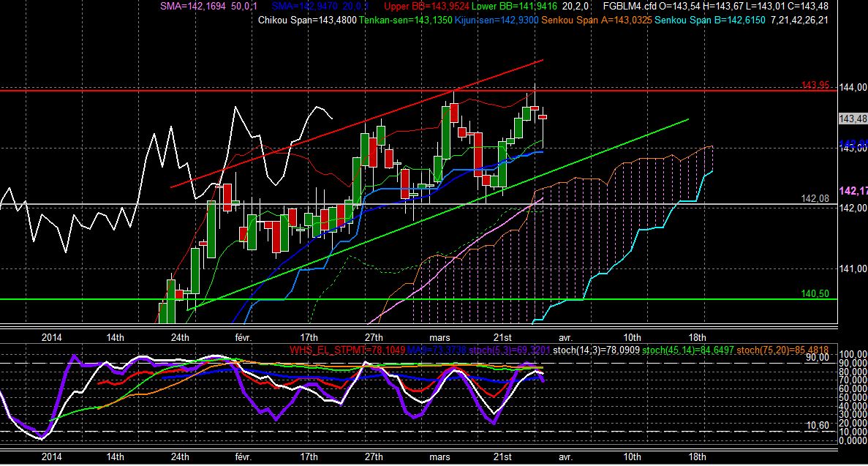The height and width of the screenshot is (466, 868).
Task: Click the Kijun-sen=142,9300 label
Action: point(497,20)
